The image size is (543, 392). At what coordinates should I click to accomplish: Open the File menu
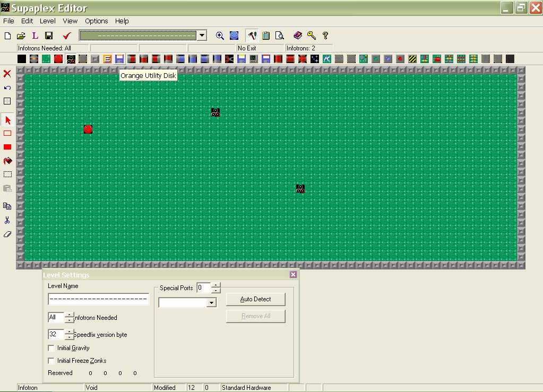coord(8,21)
